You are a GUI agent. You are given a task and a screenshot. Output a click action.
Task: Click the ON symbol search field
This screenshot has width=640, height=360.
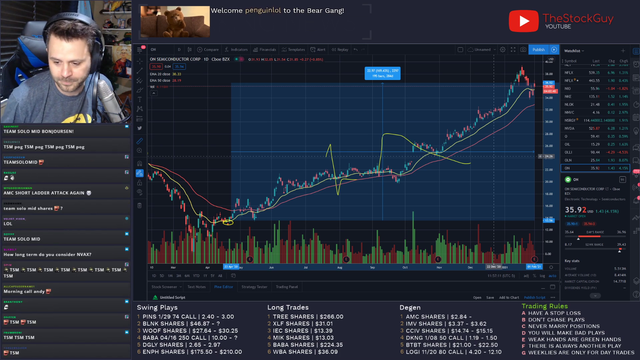pos(162,50)
